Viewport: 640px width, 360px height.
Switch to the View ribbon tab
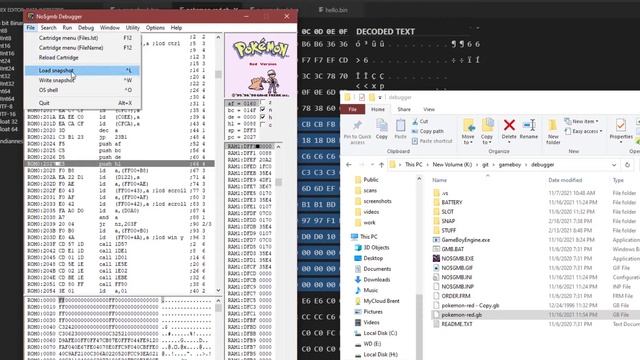[429, 109]
